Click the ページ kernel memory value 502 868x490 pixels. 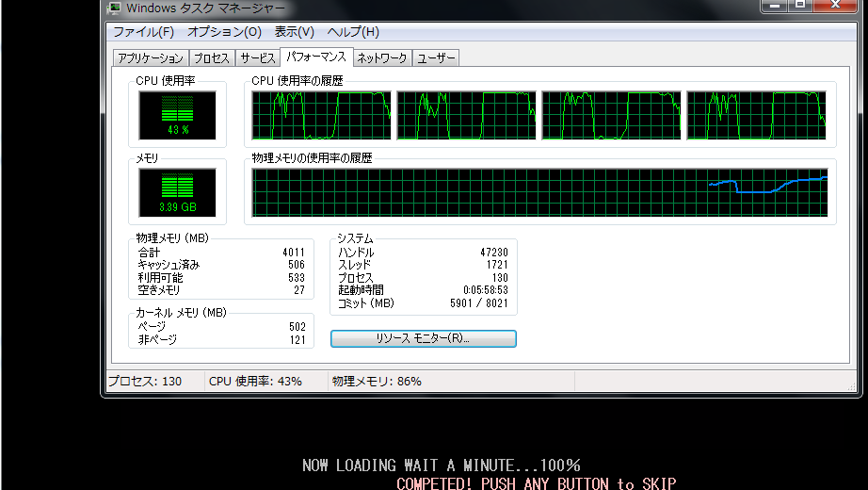297,327
